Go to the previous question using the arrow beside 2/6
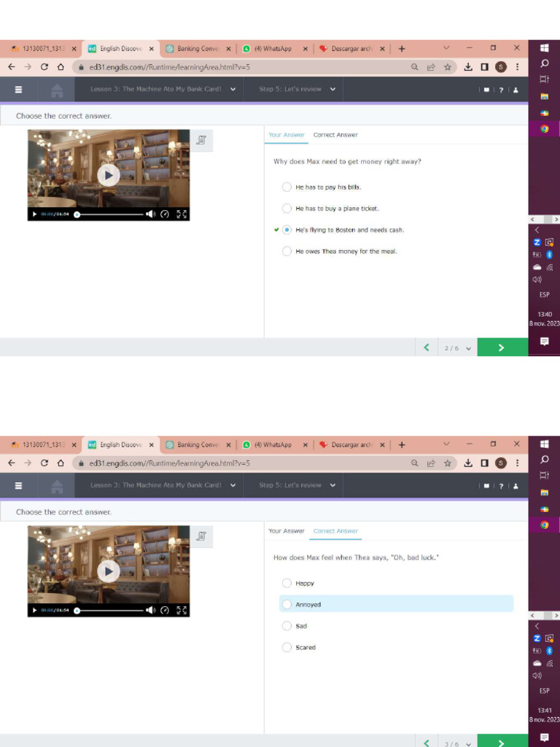Viewport: 560px width, 747px height. [x=427, y=348]
